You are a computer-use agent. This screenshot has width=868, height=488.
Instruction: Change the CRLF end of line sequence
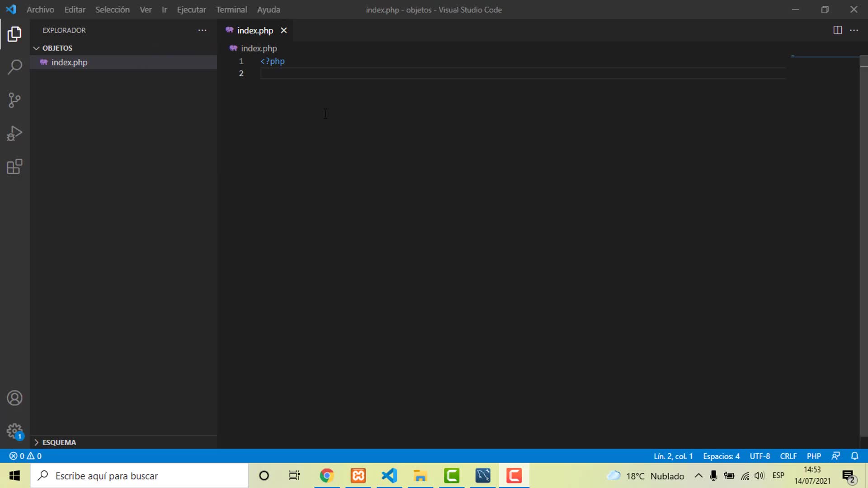click(x=788, y=456)
